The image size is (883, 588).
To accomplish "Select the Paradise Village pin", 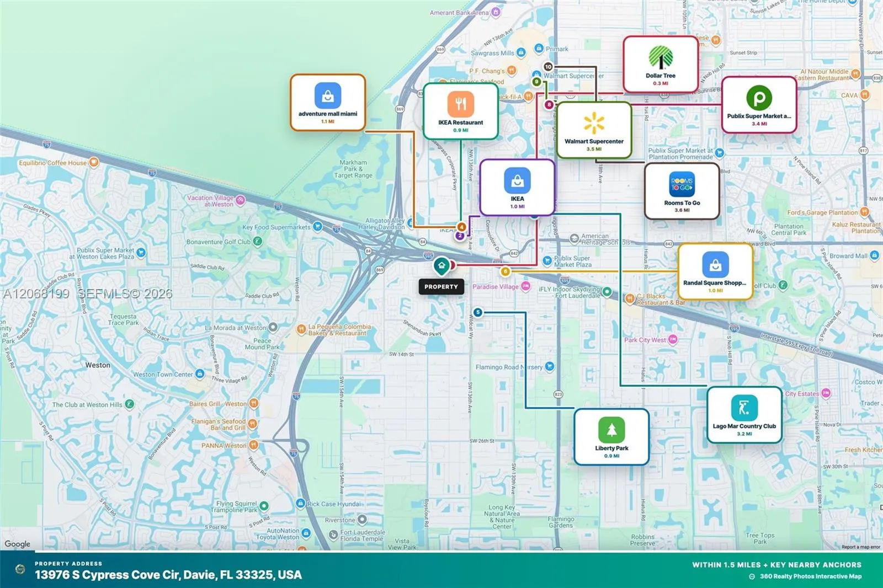I will tap(525, 286).
